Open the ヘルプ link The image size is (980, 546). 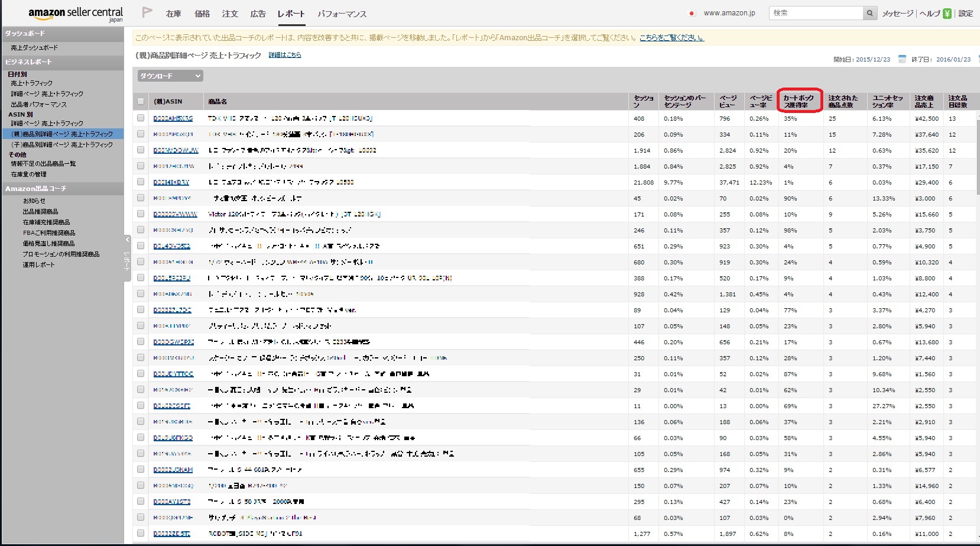tap(930, 14)
